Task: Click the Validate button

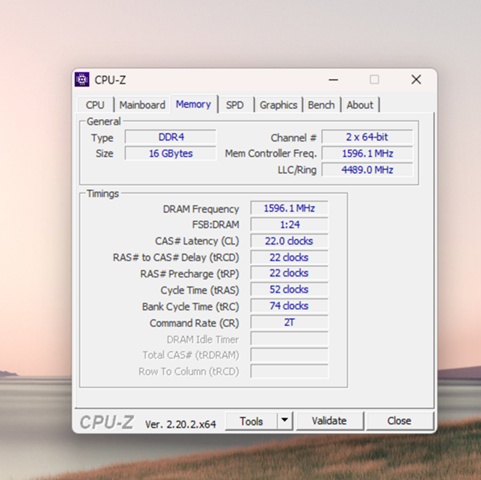Action: [329, 421]
